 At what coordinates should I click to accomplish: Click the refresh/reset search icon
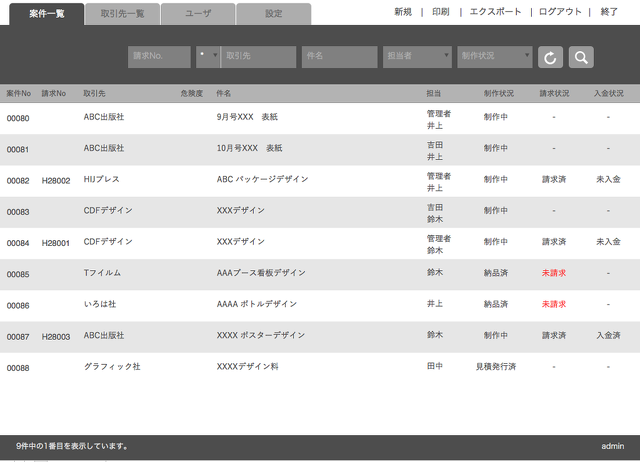coord(550,57)
